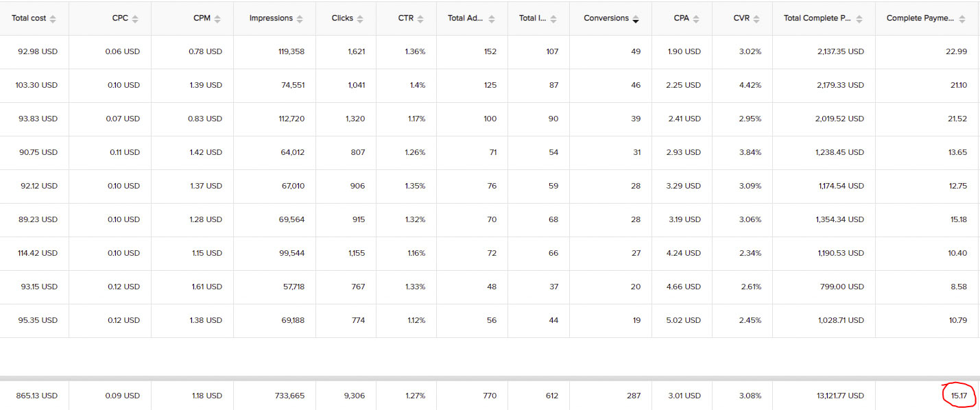980x410 pixels.
Task: Click Impressions sort arrow icon
Action: click(300, 19)
